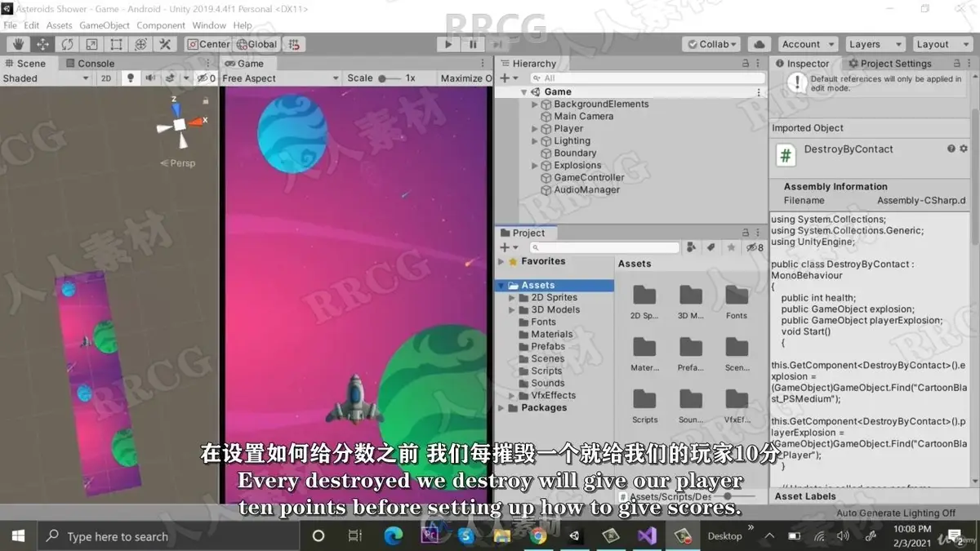The height and width of the screenshot is (551, 980).
Task: Open Microsoft Edge from the taskbar
Action: click(x=394, y=536)
